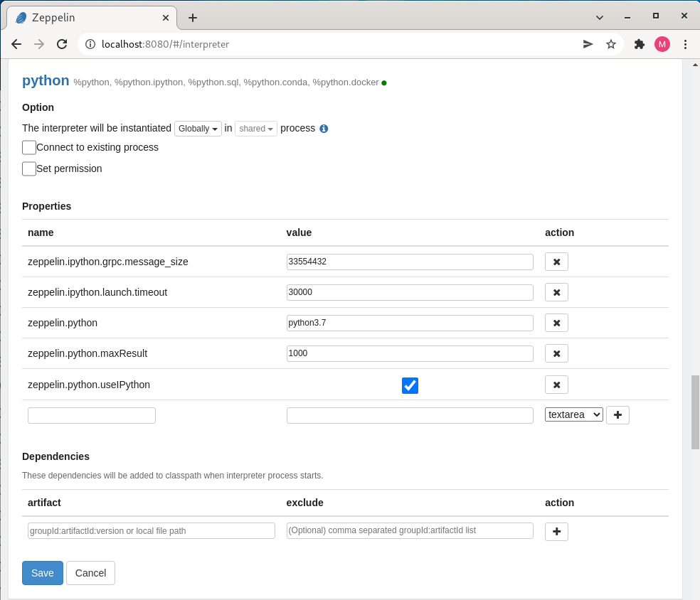Select zeppelin.ipython.launch.timeout name text
This screenshot has width=700, height=600.
click(x=97, y=292)
